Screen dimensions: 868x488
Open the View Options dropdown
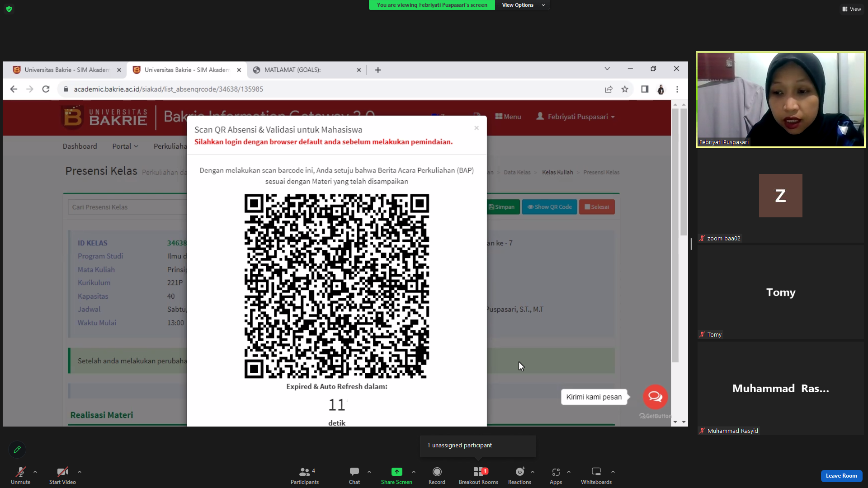pyautogui.click(x=524, y=5)
